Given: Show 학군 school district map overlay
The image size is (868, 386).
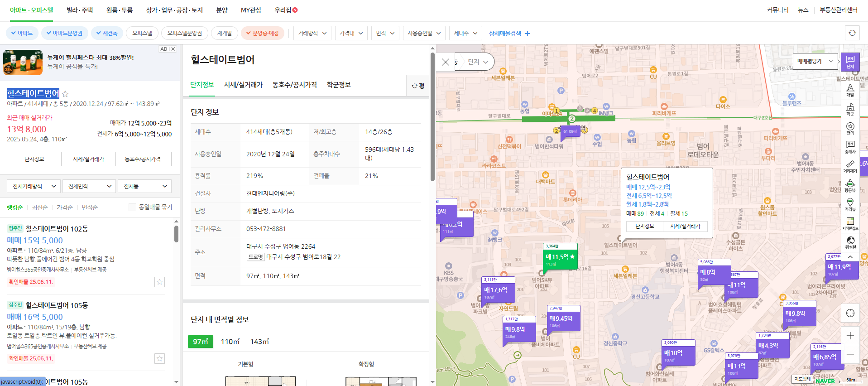Looking at the screenshot, I should pyautogui.click(x=850, y=109).
